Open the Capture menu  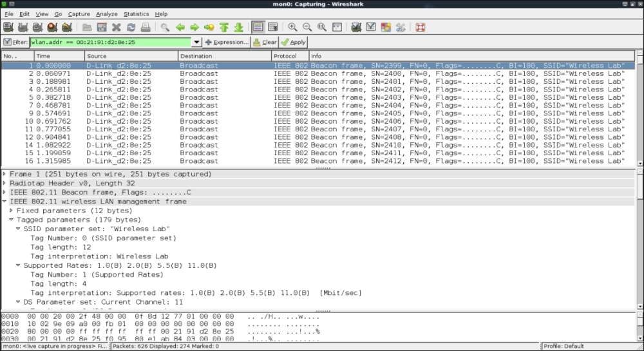point(79,14)
